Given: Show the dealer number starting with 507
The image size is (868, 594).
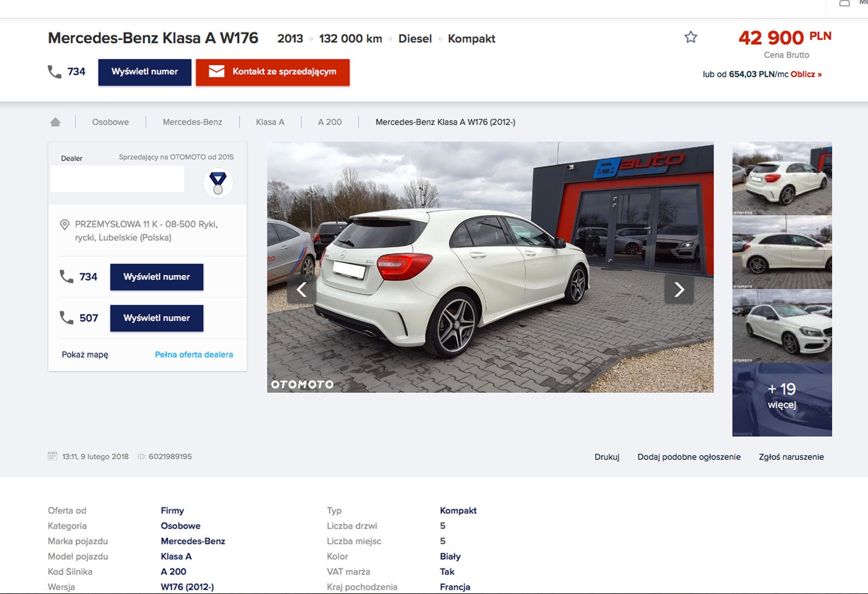Looking at the screenshot, I should 157,318.
